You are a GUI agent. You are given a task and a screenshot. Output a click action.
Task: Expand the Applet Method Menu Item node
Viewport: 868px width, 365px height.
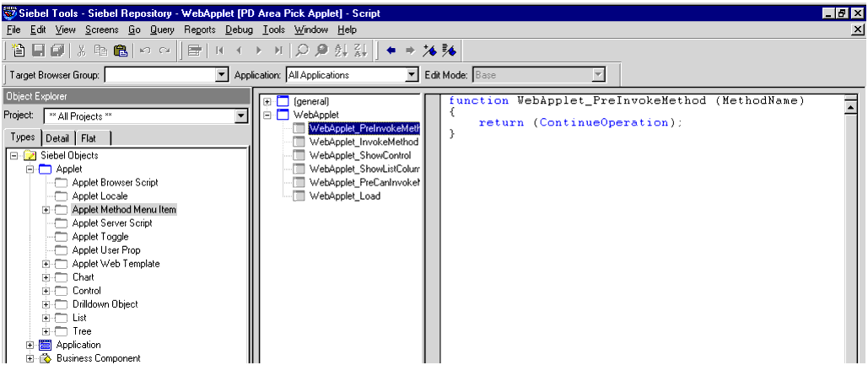[x=46, y=210]
